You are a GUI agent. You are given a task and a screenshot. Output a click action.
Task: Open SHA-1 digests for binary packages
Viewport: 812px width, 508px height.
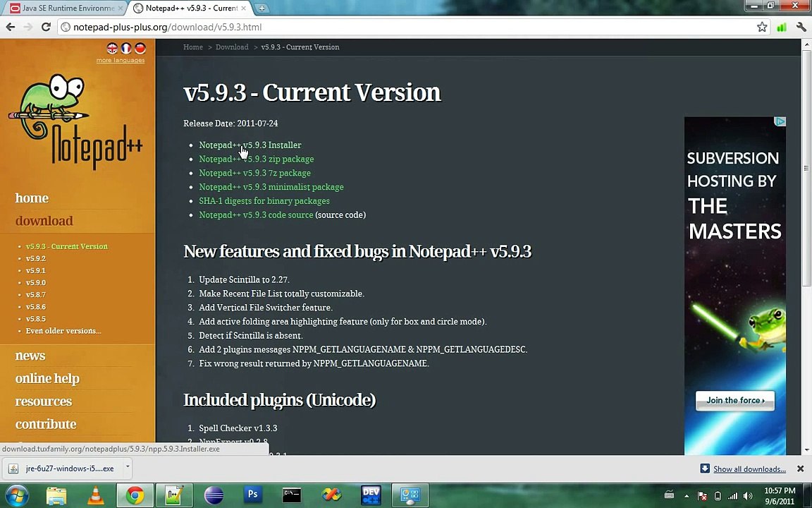pos(264,201)
